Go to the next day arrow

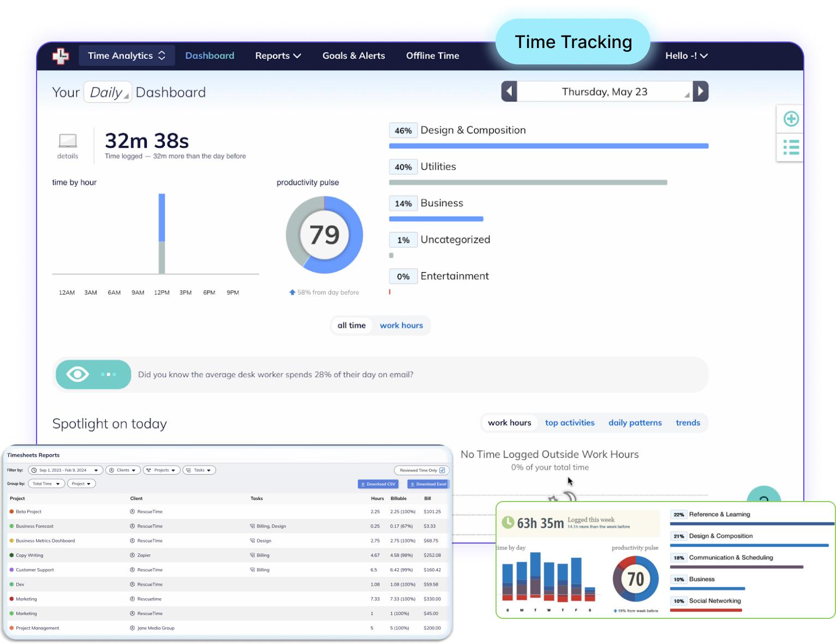pos(701,91)
